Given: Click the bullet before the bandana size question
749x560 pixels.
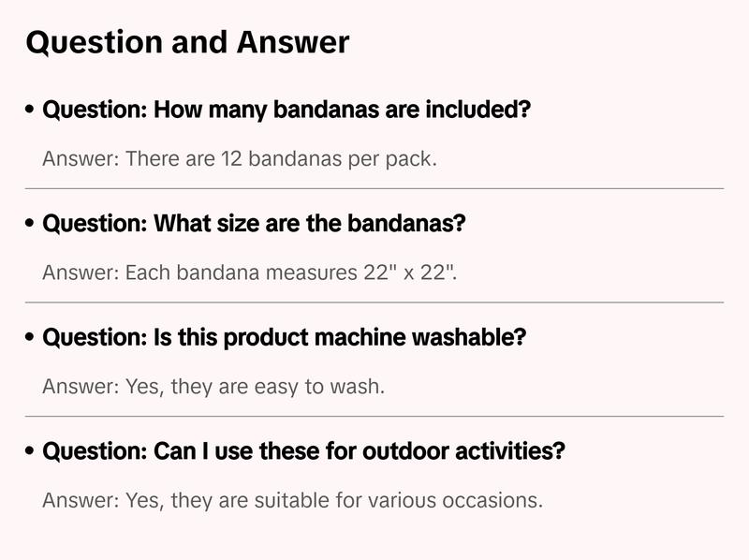Looking at the screenshot, I should coord(31,225).
